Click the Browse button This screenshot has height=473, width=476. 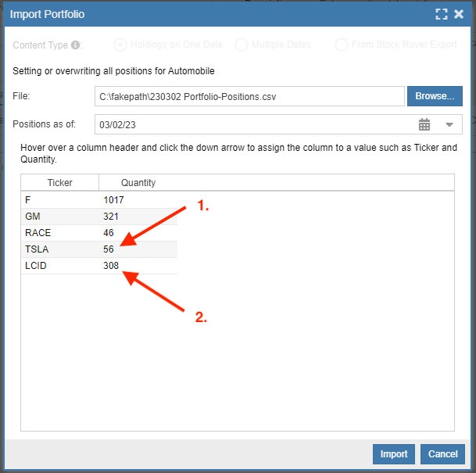coord(435,96)
